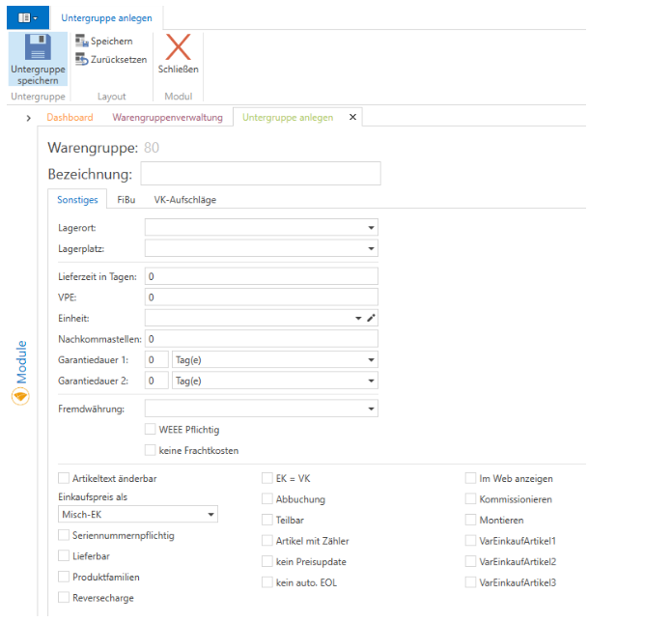Image resolution: width=672 pixels, height=622 pixels.
Task: Click the Zurücksetzen layout icon
Action: [x=82, y=60]
